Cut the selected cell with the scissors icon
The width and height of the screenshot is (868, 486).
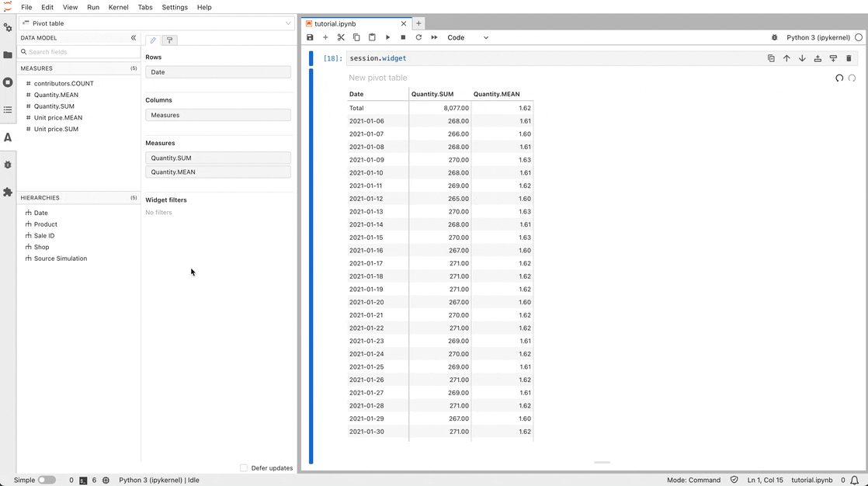pyautogui.click(x=341, y=37)
